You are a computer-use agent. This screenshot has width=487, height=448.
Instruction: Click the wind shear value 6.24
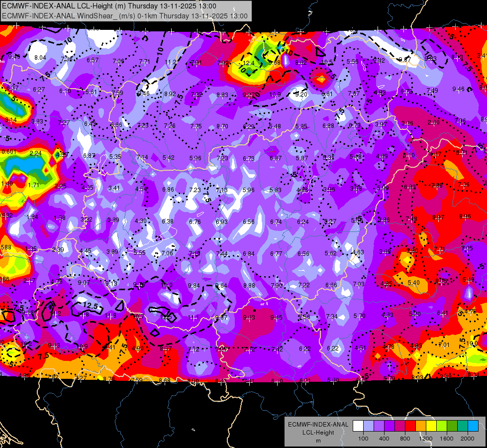click(x=303, y=222)
